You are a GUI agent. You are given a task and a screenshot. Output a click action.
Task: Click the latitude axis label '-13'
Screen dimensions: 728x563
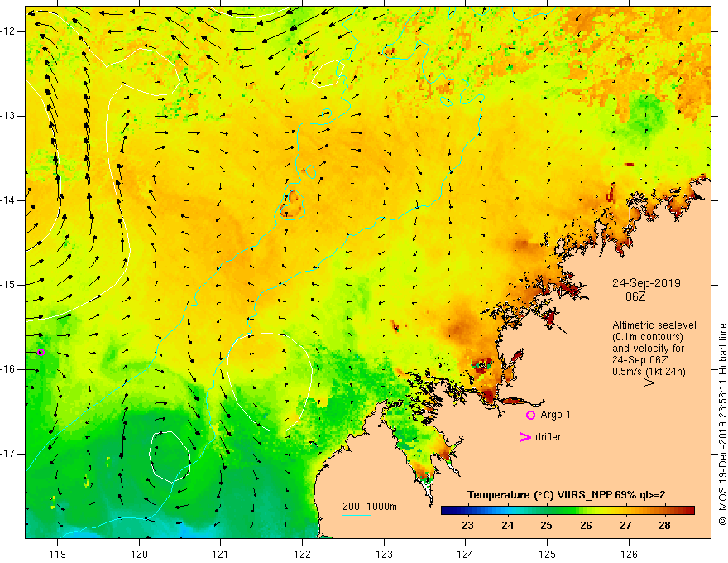8,116
